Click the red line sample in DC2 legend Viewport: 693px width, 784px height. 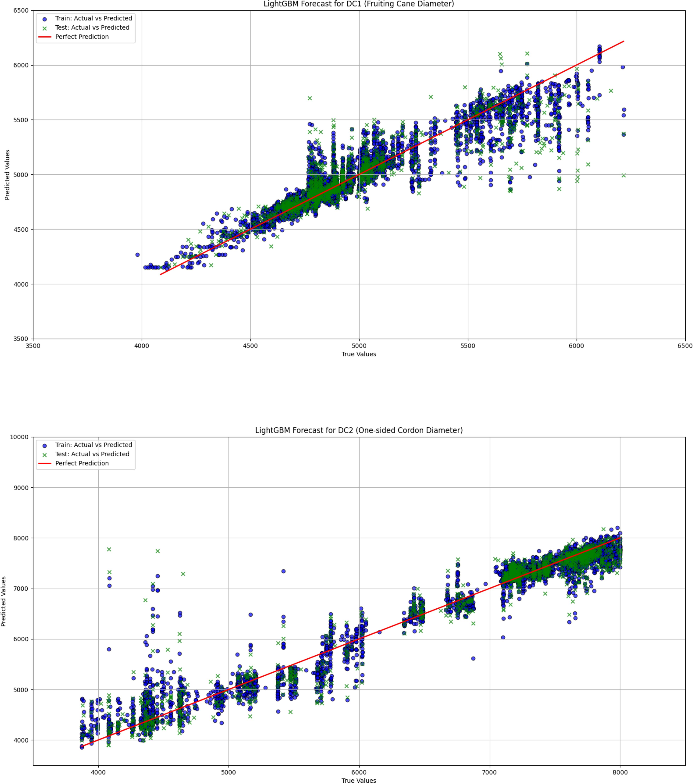click(45, 463)
